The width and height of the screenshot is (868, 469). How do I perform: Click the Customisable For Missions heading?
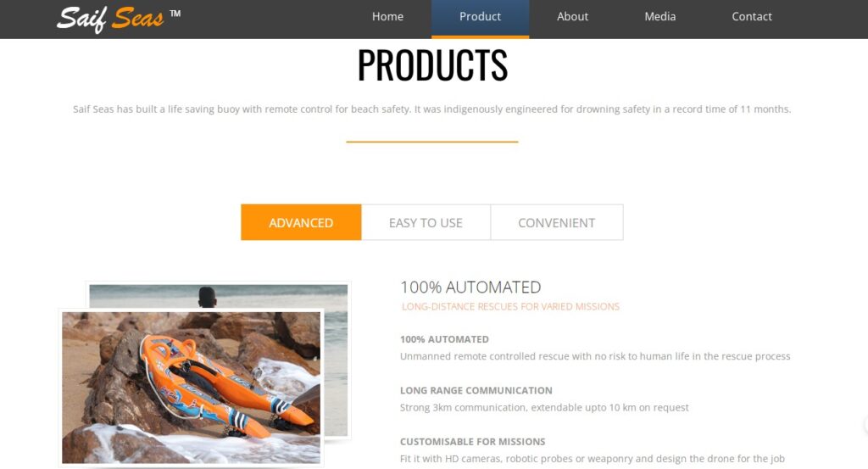473,441
